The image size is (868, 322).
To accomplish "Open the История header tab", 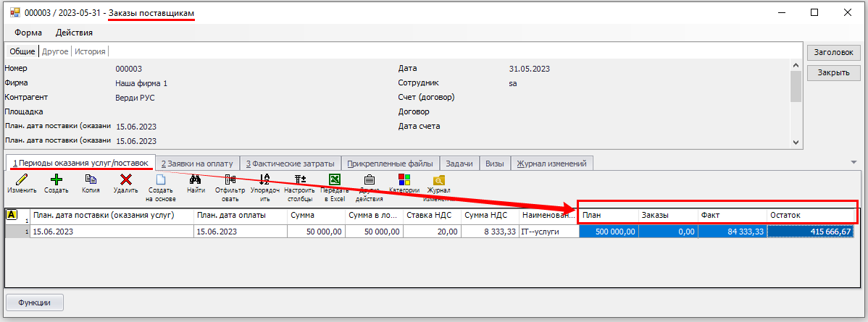I will 91,51.
